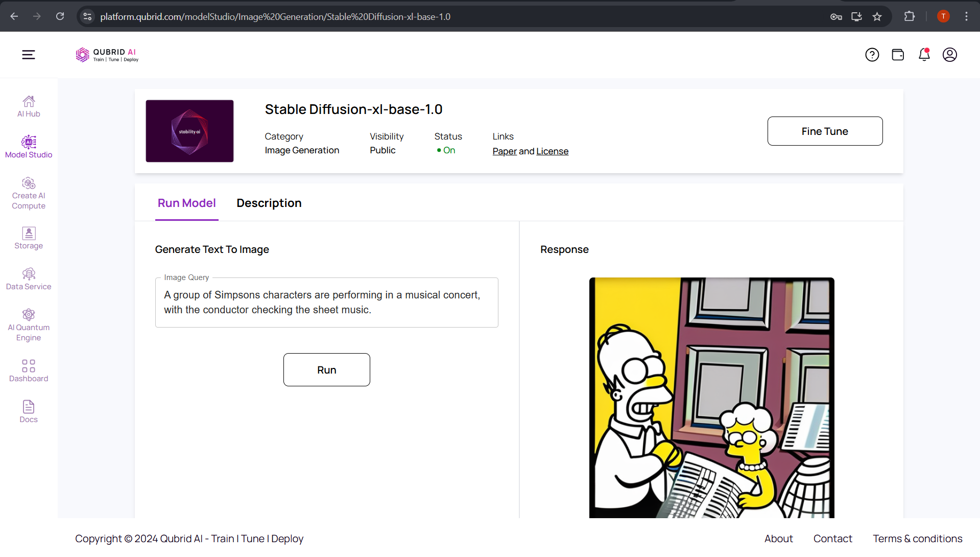The width and height of the screenshot is (980, 557).
Task: Open Create AI Compute in sidebar
Action: [x=29, y=194]
